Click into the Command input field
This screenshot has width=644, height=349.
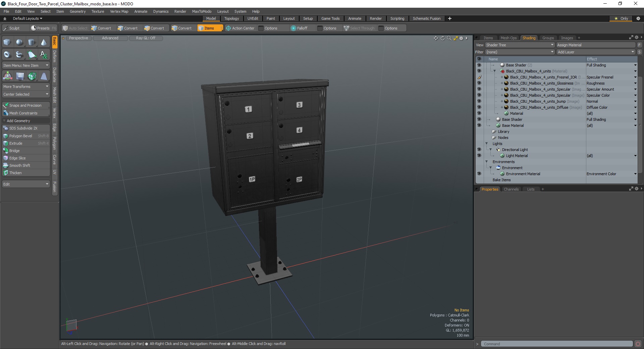(x=557, y=344)
